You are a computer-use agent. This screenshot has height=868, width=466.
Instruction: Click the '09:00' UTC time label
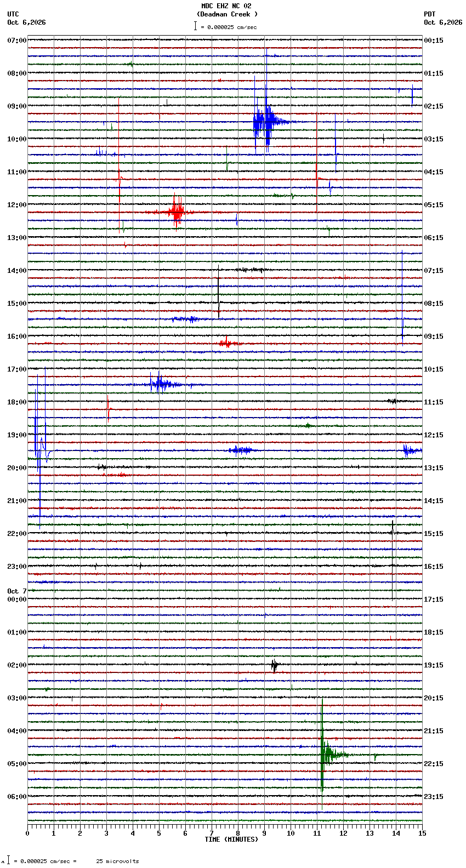(x=17, y=106)
